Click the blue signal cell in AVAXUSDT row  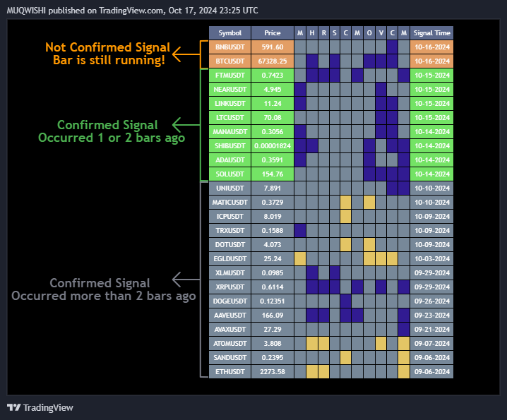[404, 329]
